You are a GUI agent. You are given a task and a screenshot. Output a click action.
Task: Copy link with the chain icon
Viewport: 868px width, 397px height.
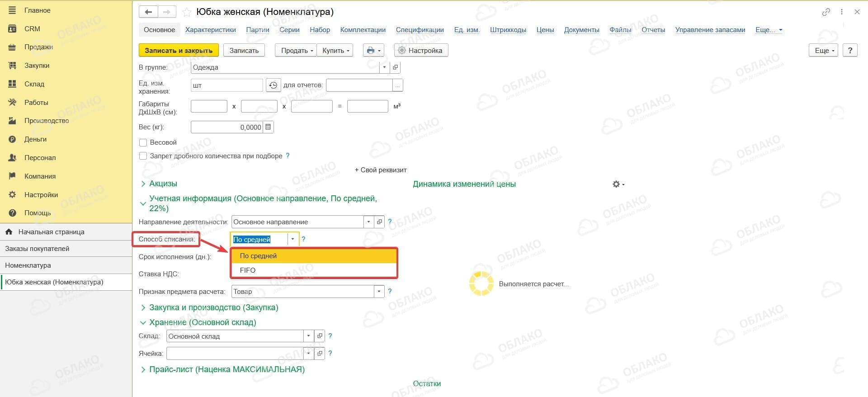[x=826, y=12]
